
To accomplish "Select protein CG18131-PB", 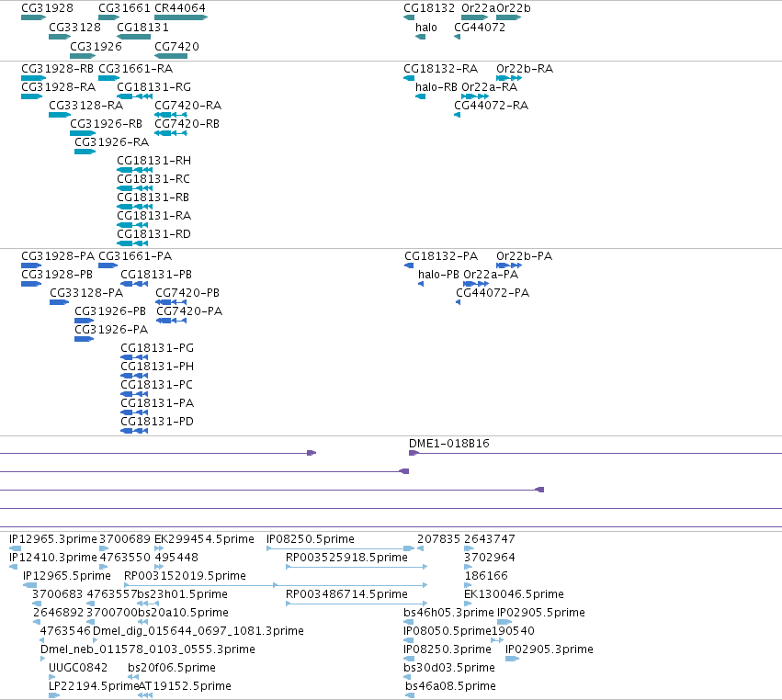I will click(x=156, y=275).
